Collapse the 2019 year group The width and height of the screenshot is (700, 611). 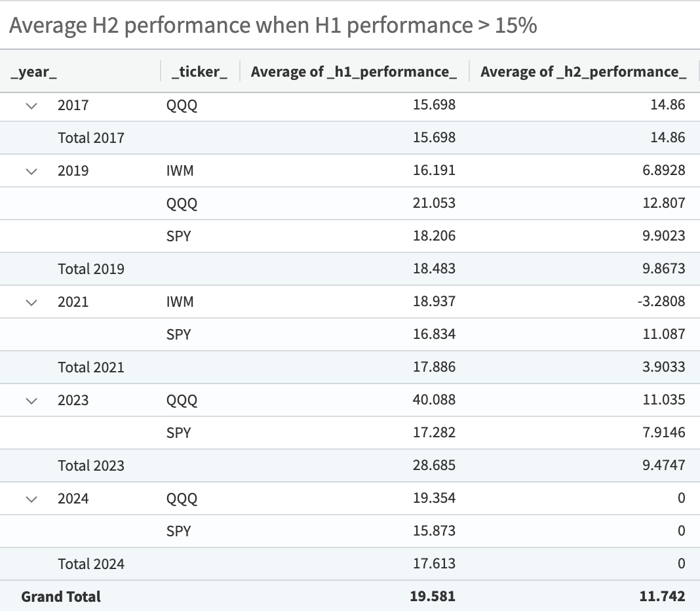[x=31, y=171]
